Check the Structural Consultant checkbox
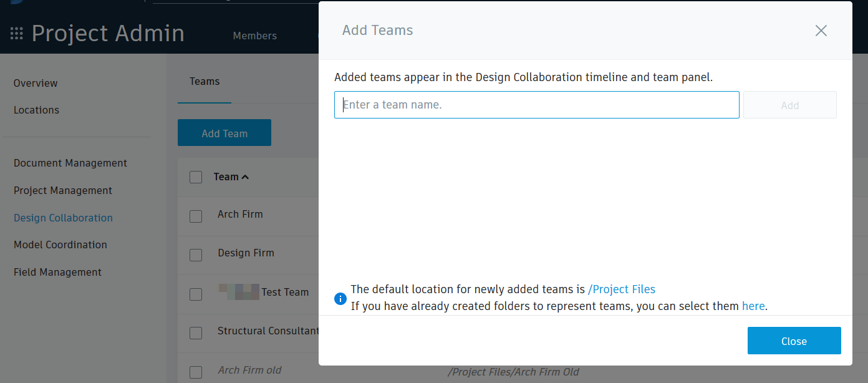 (x=196, y=333)
